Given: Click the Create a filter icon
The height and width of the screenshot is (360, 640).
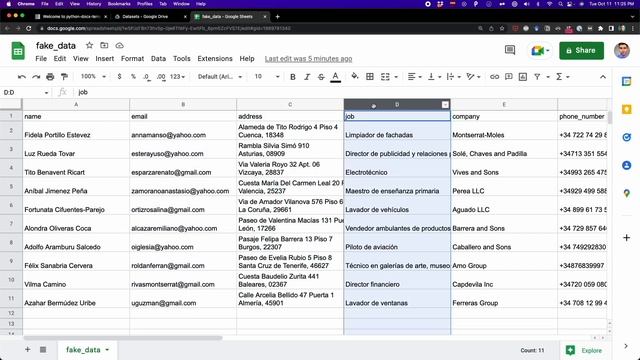Looking at the screenshot, I should pyautogui.click(x=537, y=77).
